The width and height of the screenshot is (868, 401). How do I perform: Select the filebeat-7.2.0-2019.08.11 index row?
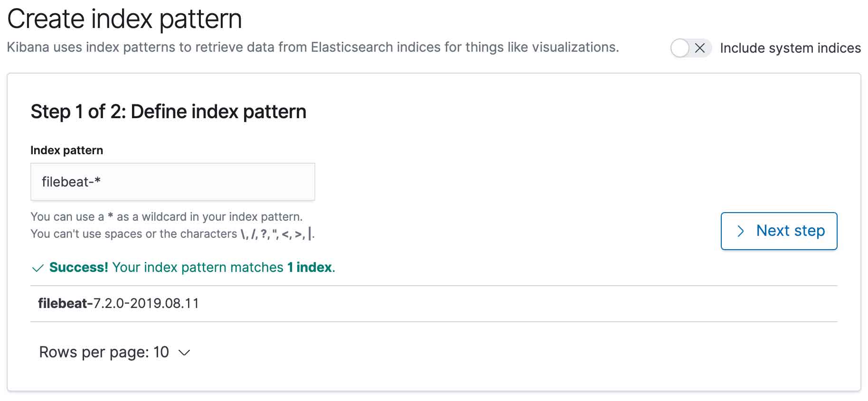119,303
